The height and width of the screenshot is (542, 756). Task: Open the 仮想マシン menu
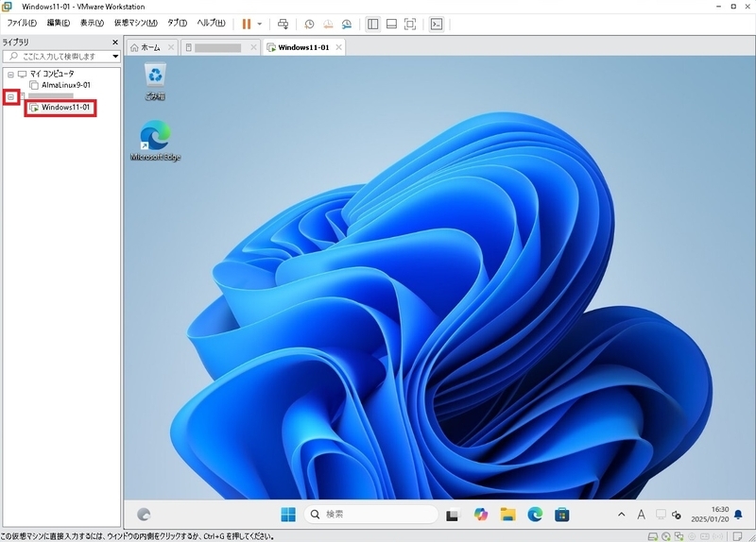[135, 23]
